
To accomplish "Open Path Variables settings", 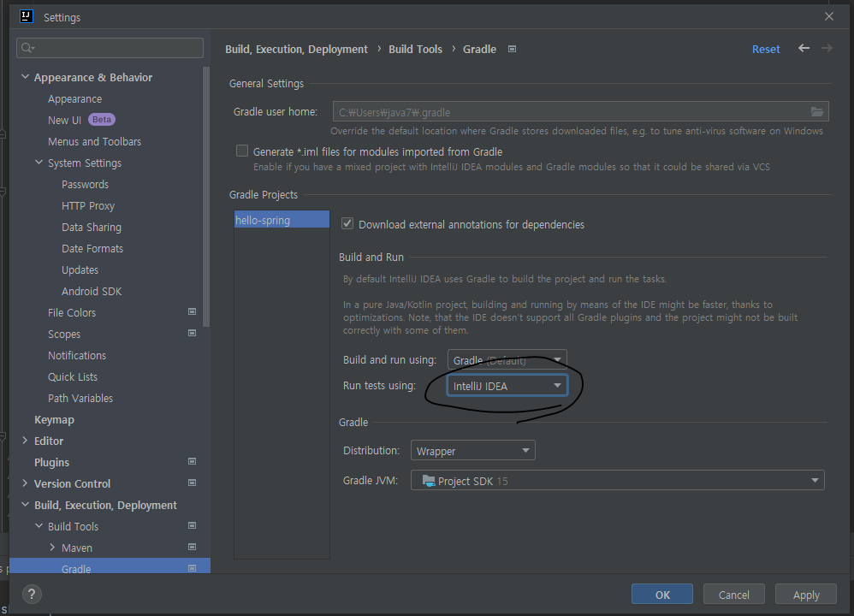I will coord(80,398).
